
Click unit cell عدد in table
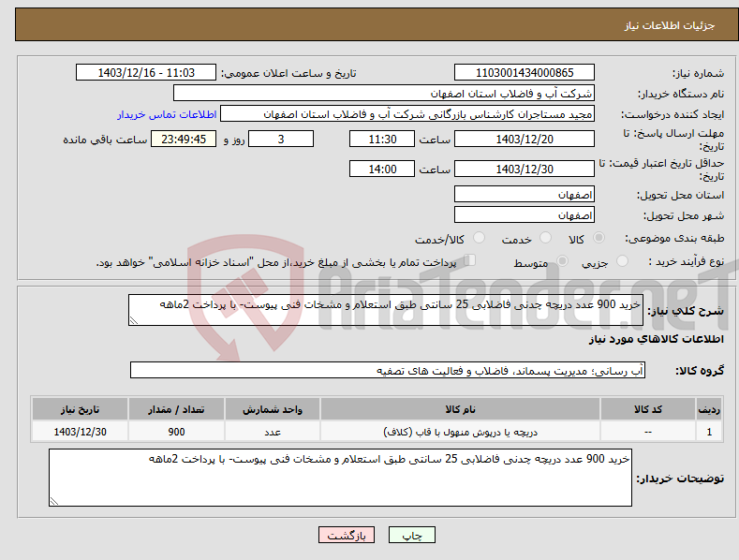point(273,432)
